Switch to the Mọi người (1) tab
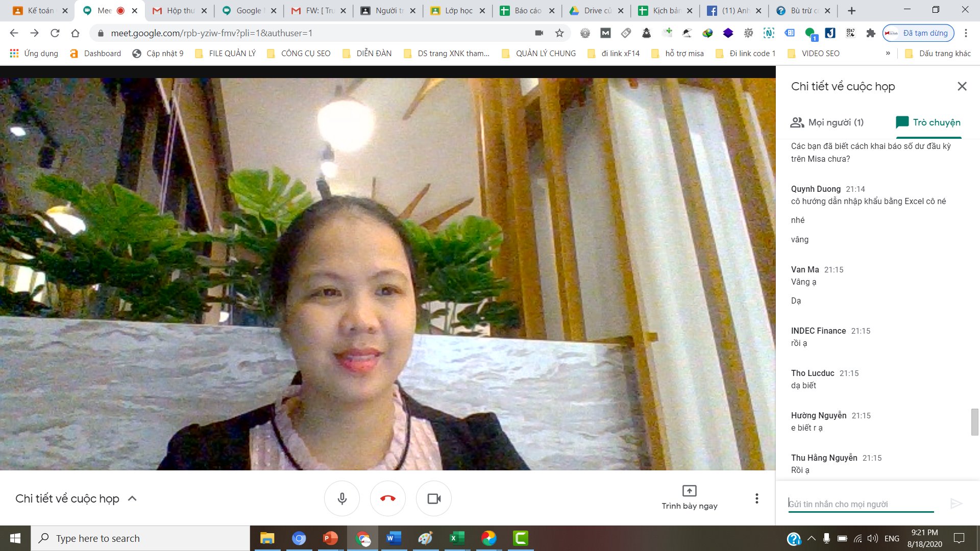Image resolution: width=980 pixels, height=551 pixels. (827, 122)
